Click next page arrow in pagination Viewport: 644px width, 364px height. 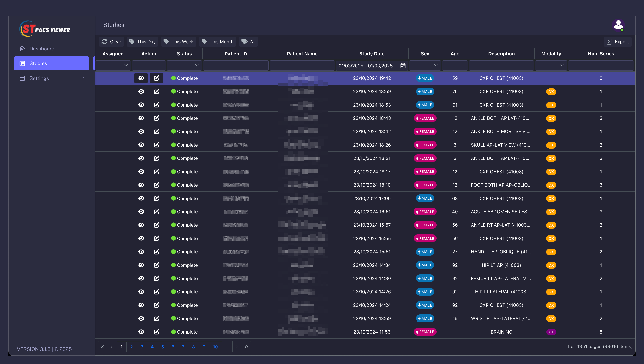237,347
